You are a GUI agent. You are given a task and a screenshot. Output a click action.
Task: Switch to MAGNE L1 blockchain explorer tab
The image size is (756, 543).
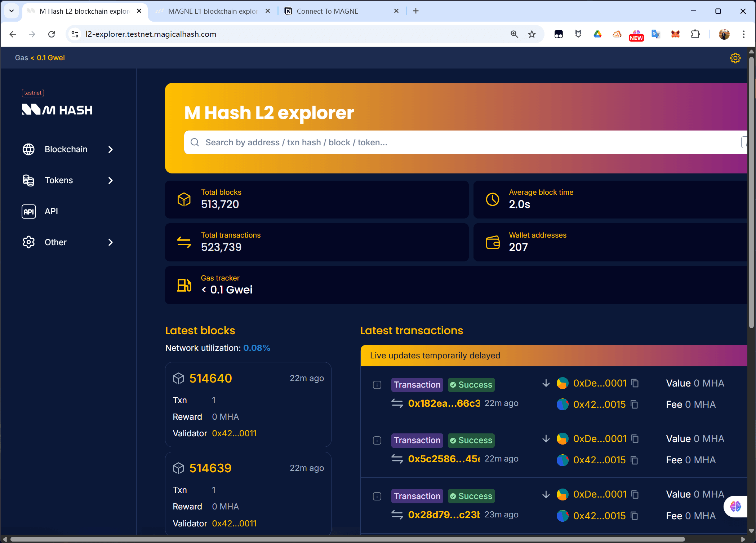click(x=212, y=11)
